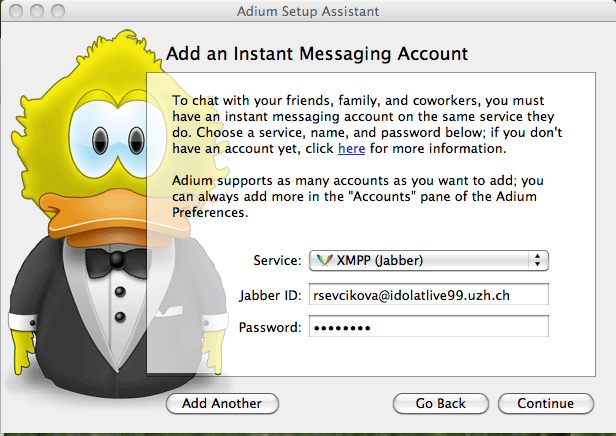This screenshot has width=616, height=436.
Task: Open the 'here' link for account information
Action: tap(352, 148)
